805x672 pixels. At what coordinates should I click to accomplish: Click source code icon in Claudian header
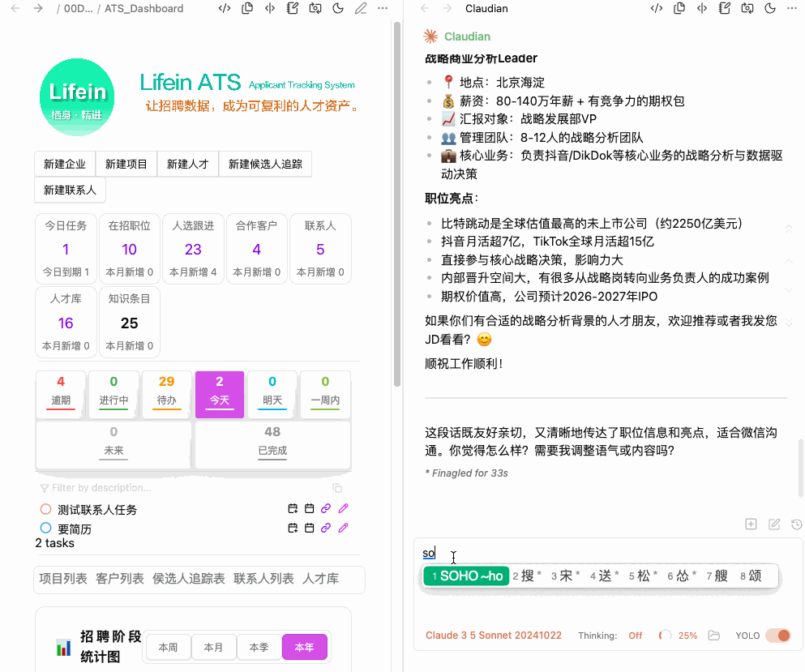(657, 8)
